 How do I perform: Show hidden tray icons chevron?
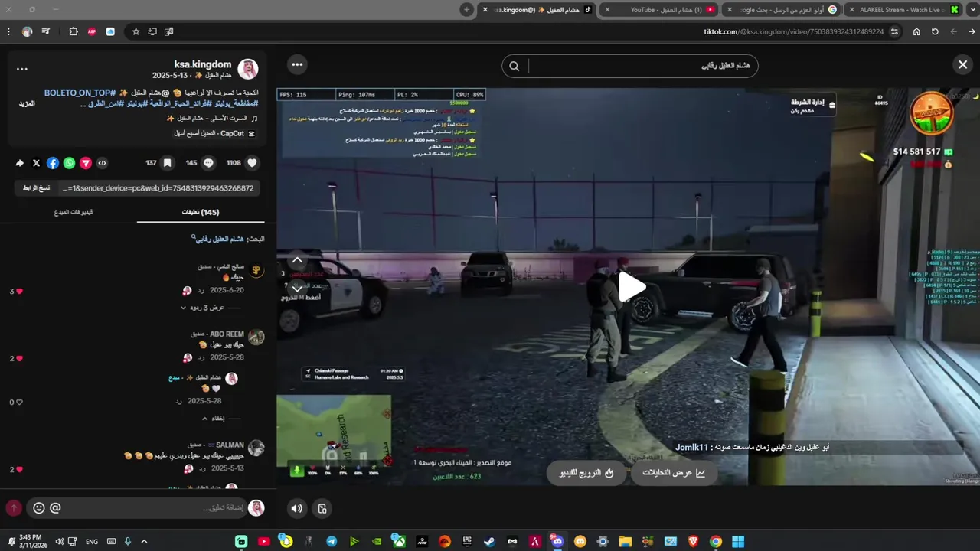(x=144, y=542)
